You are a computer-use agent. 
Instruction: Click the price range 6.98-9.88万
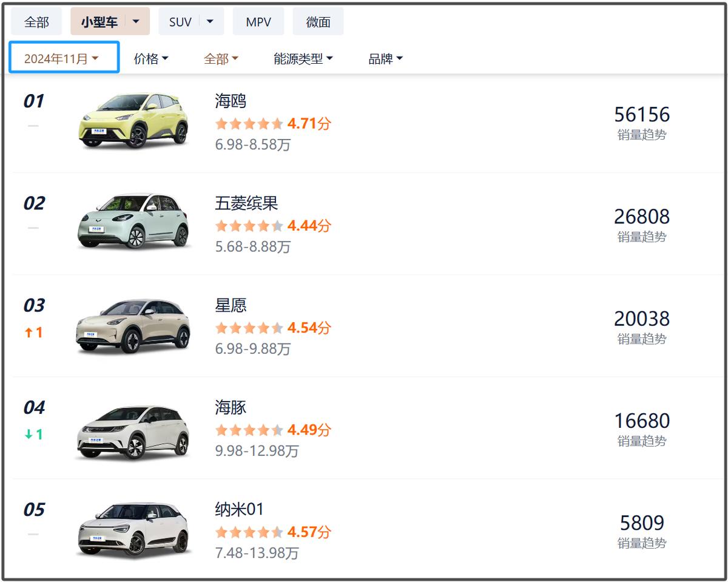click(x=253, y=349)
